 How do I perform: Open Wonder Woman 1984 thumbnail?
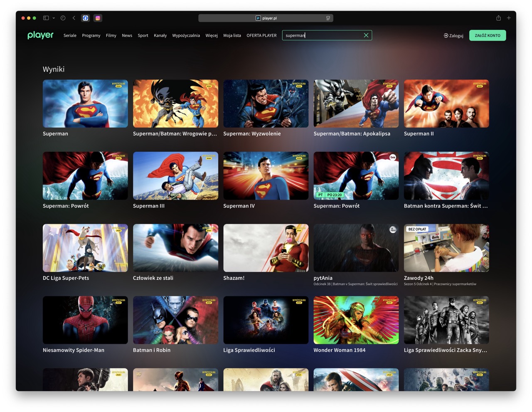pyautogui.click(x=356, y=320)
